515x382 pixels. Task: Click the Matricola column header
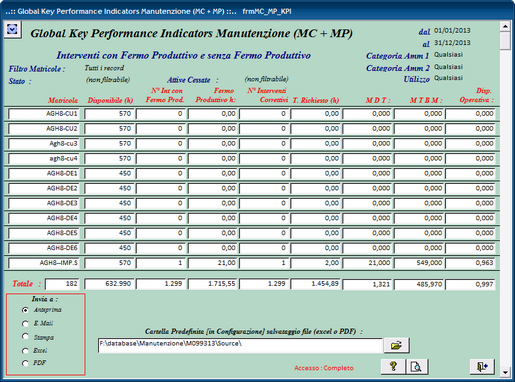[x=63, y=100]
